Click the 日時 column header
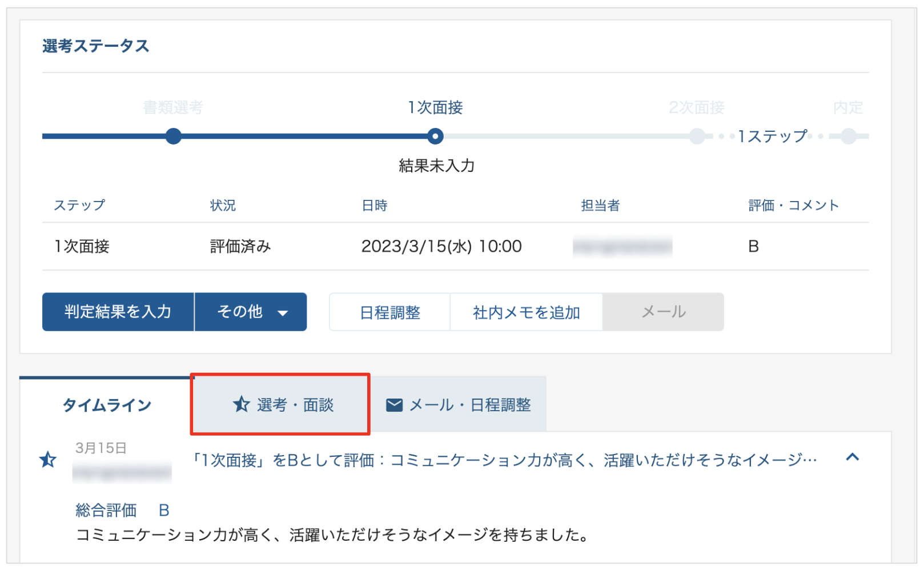Screen dimensions: 924x571 pos(375,206)
